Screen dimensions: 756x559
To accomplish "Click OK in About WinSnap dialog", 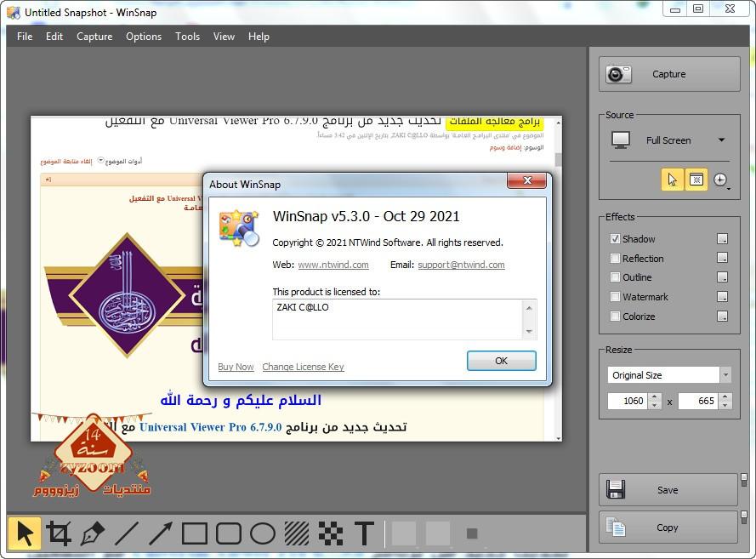I will [502, 361].
